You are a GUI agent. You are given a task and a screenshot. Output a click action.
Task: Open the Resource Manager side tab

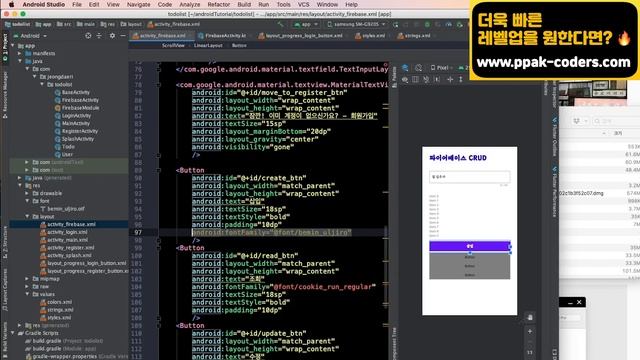pos(5,95)
